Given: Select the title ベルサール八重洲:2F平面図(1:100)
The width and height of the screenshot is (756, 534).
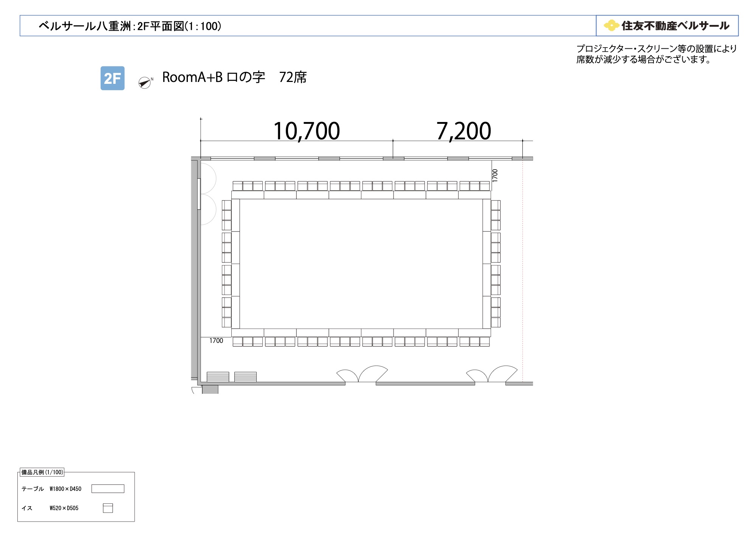Looking at the screenshot, I should click(x=130, y=26).
